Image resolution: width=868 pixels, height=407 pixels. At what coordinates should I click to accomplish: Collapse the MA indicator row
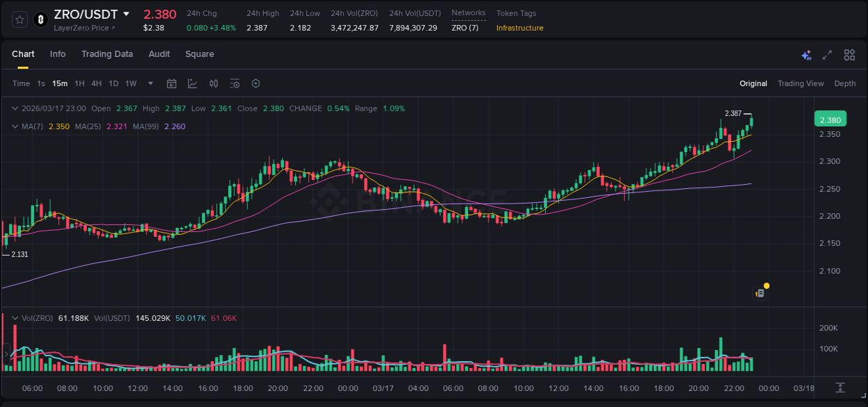coord(15,126)
